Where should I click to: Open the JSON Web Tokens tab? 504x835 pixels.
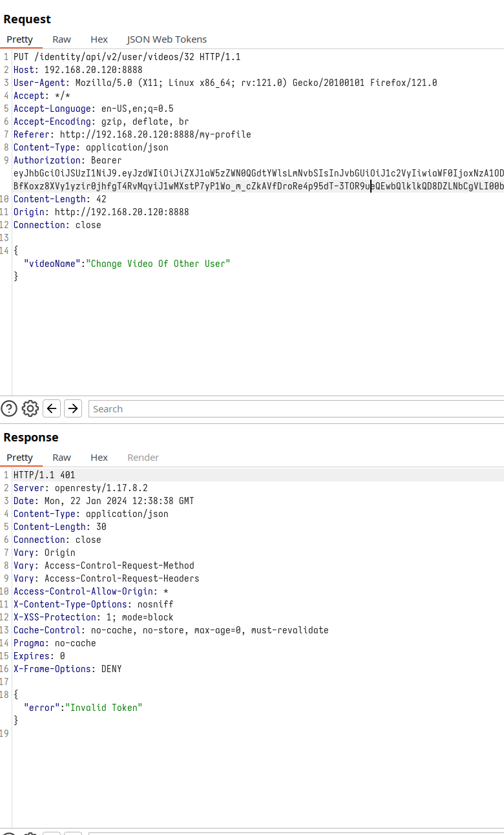pos(167,39)
